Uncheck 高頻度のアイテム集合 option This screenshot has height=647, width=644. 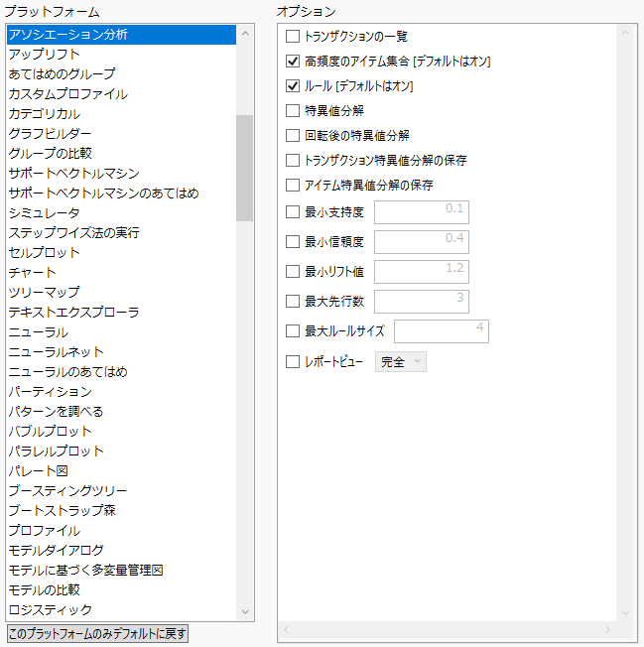coord(293,62)
